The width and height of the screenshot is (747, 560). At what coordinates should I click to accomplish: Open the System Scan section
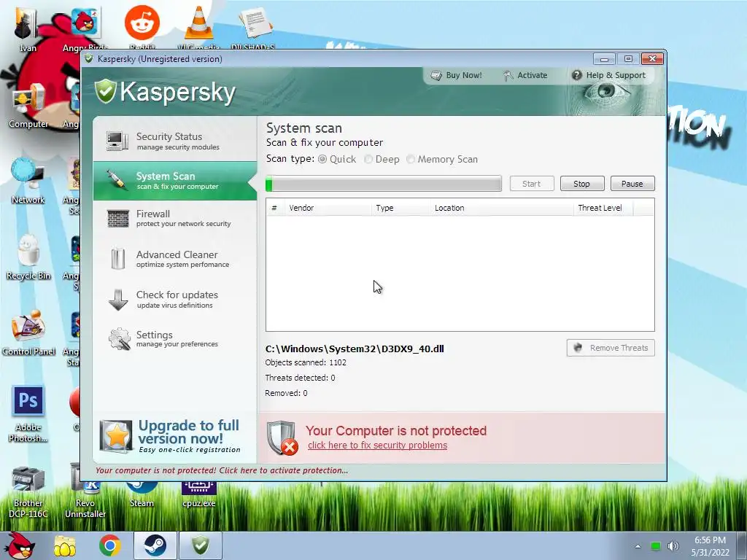(175, 181)
